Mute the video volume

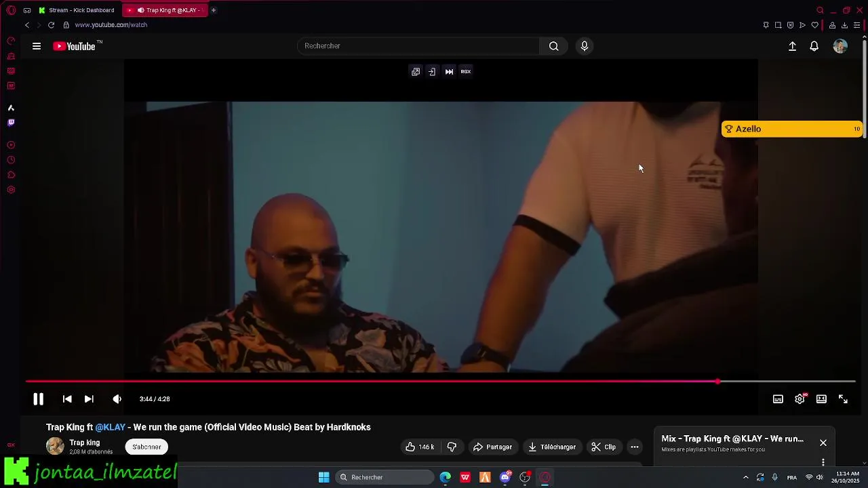pyautogui.click(x=117, y=399)
